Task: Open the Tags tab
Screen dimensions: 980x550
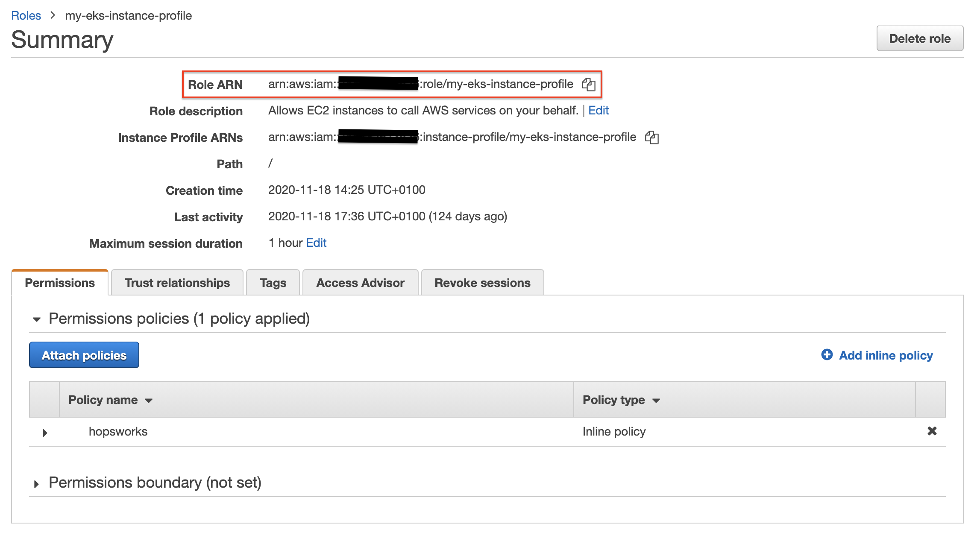Action: point(273,283)
